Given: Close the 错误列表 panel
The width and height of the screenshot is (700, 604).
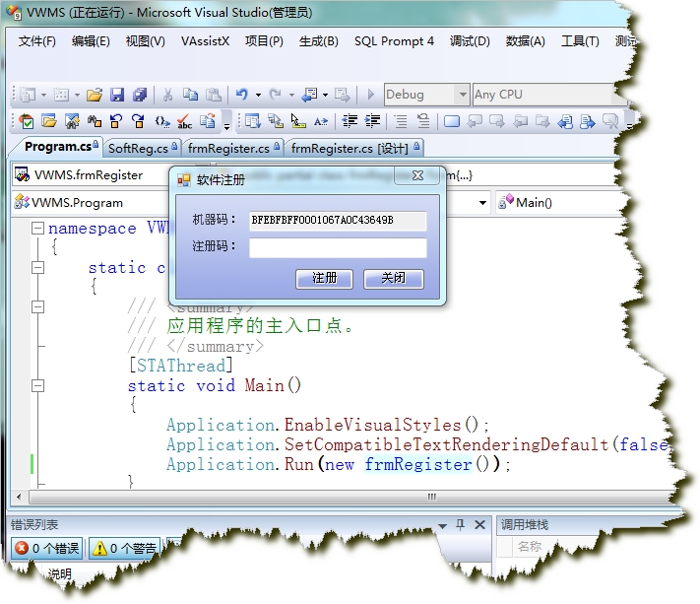Looking at the screenshot, I should click(x=479, y=524).
